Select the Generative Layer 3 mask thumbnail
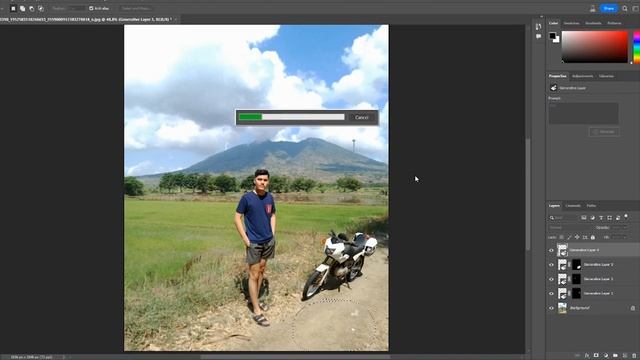The width and height of the screenshot is (640, 360). point(576,265)
